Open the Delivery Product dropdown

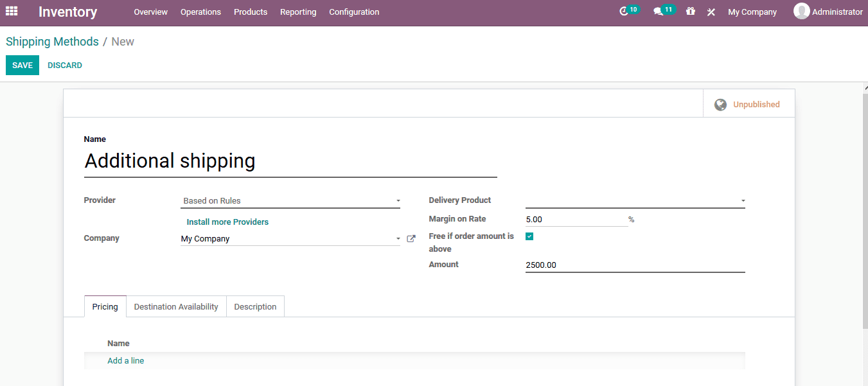(x=743, y=200)
